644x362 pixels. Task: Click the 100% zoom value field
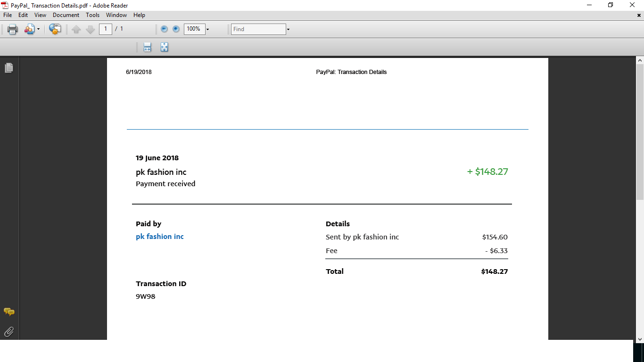(x=194, y=29)
